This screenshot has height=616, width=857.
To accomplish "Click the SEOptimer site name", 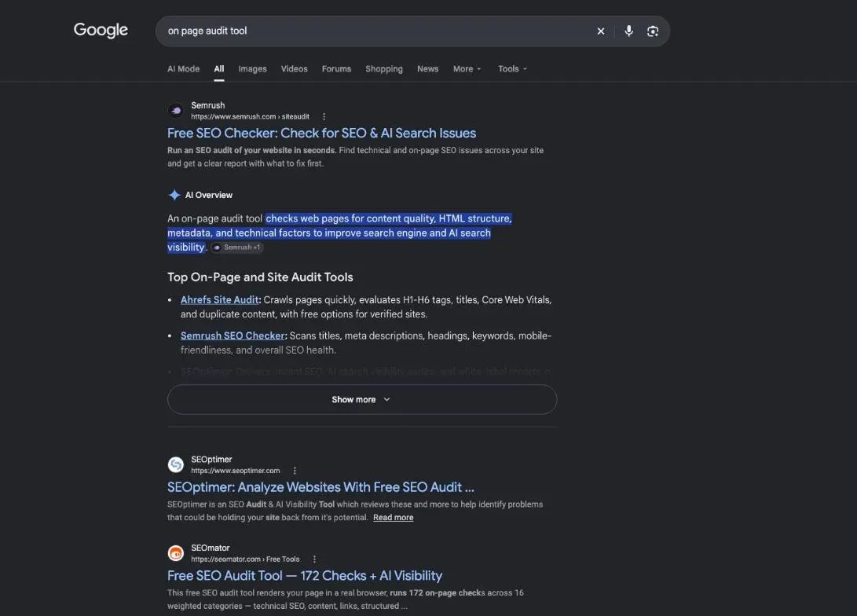I will point(211,459).
